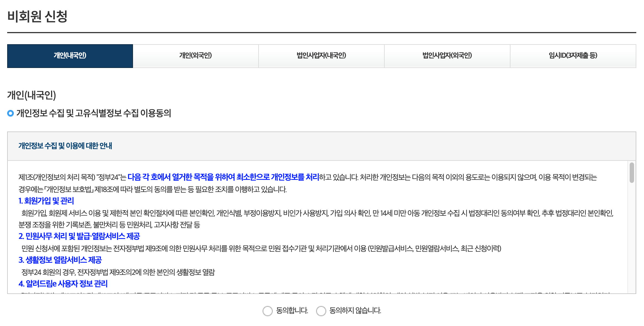Select the 동의합니다 radio button
Screen dimensions: 644x326
pos(267,311)
